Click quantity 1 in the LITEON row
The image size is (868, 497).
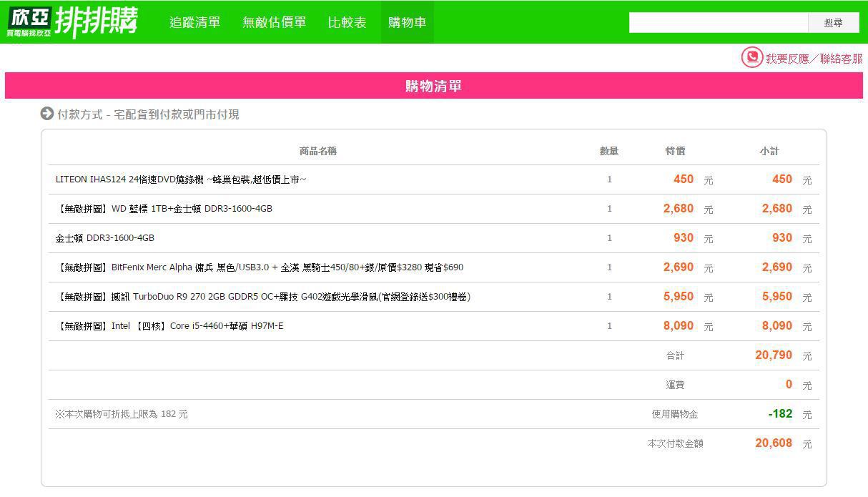point(609,179)
